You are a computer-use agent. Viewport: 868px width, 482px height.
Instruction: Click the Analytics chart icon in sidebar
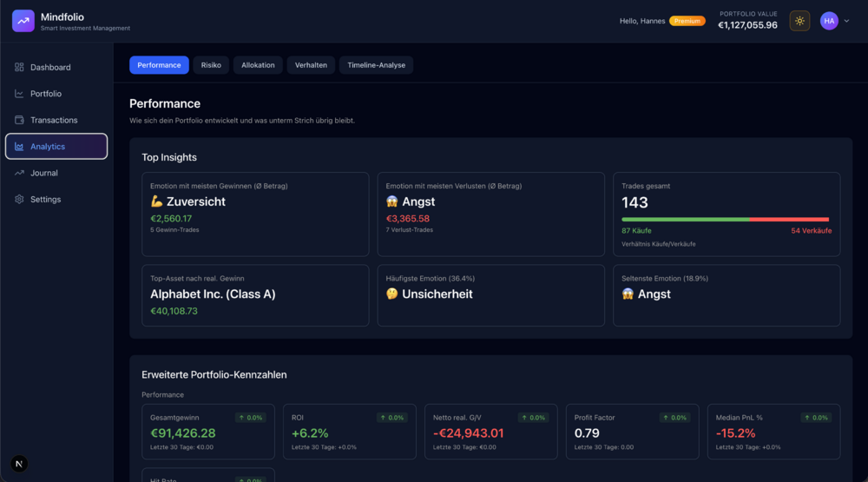19,146
